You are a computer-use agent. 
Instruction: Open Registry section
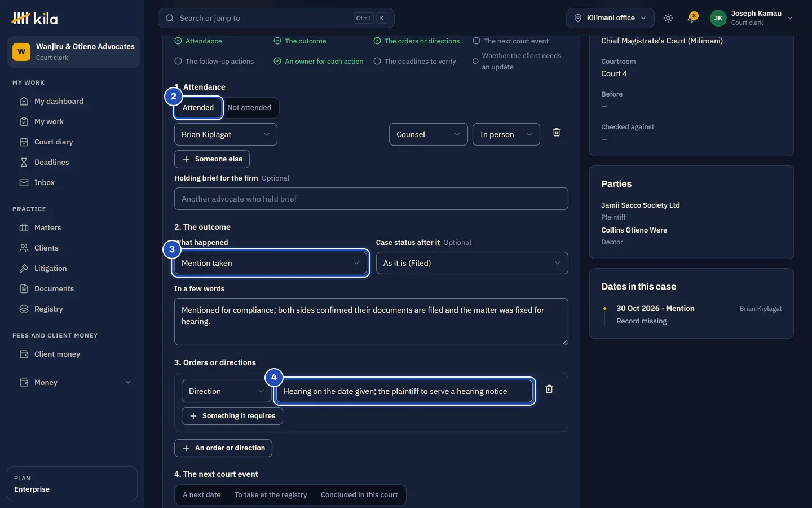pyautogui.click(x=72, y=309)
